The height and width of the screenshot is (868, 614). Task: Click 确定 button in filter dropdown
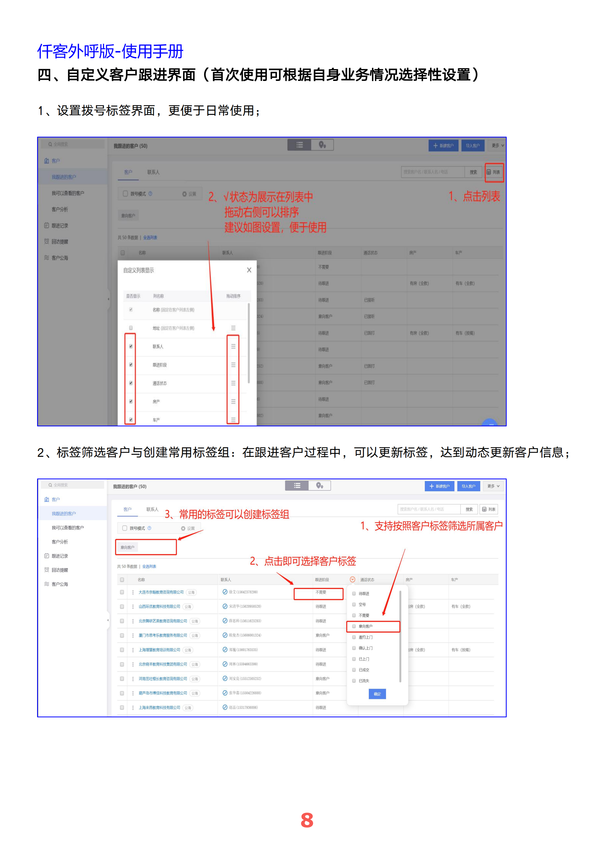point(377,694)
